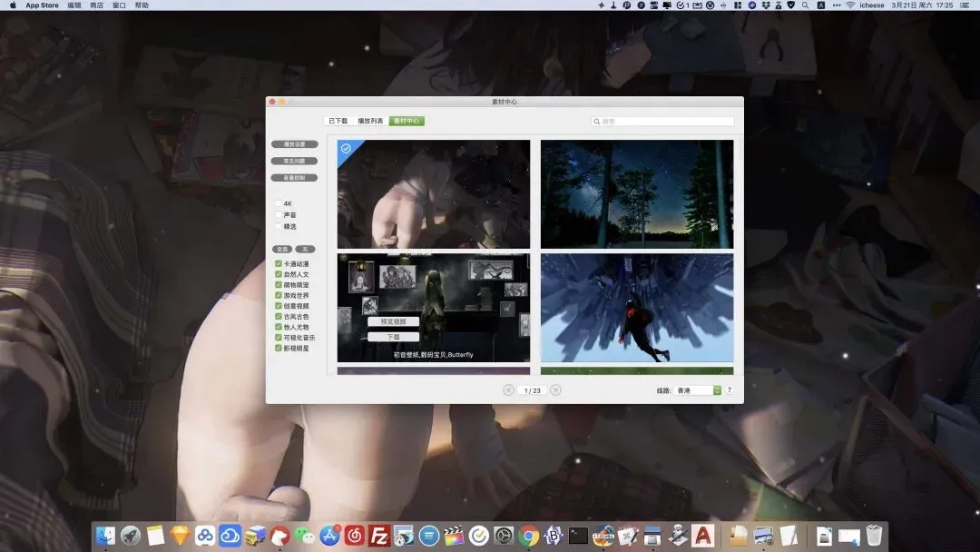Uncheck the 影视明星 category
This screenshot has width=980, height=552.
[279, 349]
